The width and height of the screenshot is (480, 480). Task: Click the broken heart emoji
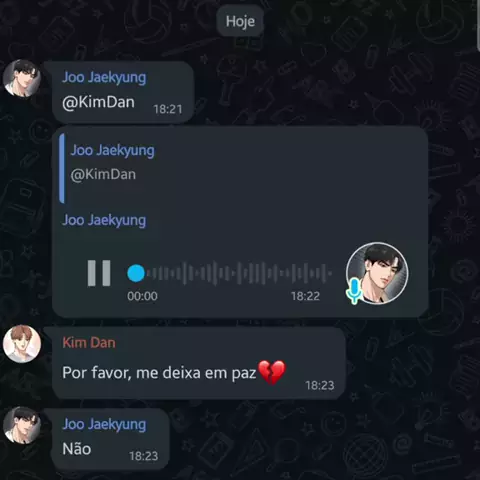[x=272, y=372]
